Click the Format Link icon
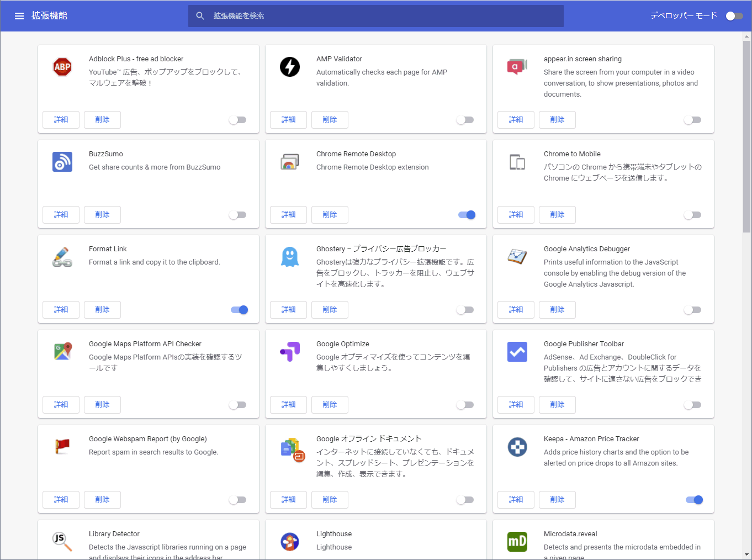This screenshot has height=560, width=752. (62, 257)
